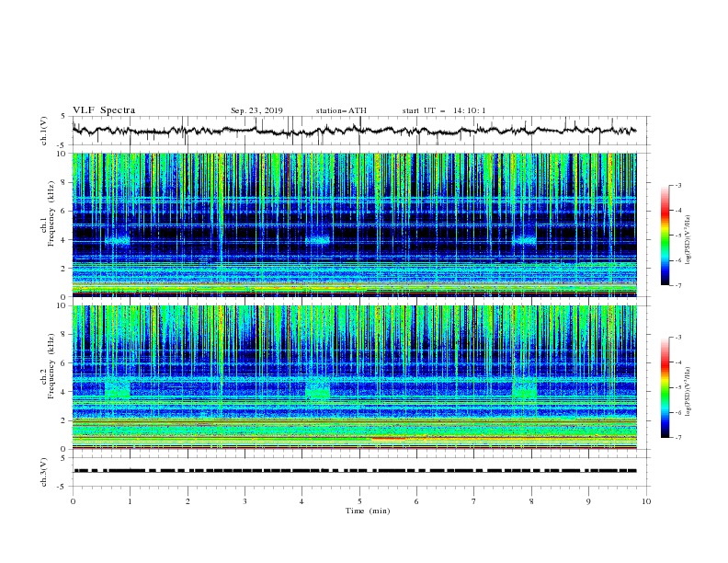The height and width of the screenshot is (563, 728).
Task: Click the "-5" tick on ch.1 colorbar
Action: 678,236
